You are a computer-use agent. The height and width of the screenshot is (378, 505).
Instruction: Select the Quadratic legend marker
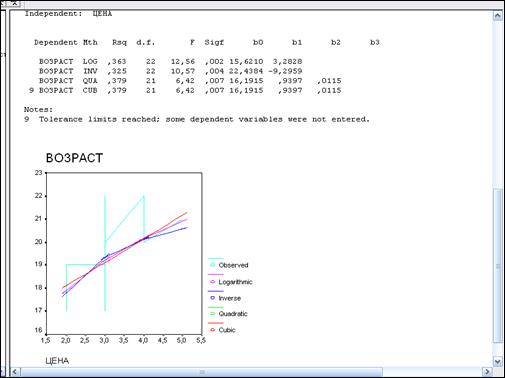213,314
